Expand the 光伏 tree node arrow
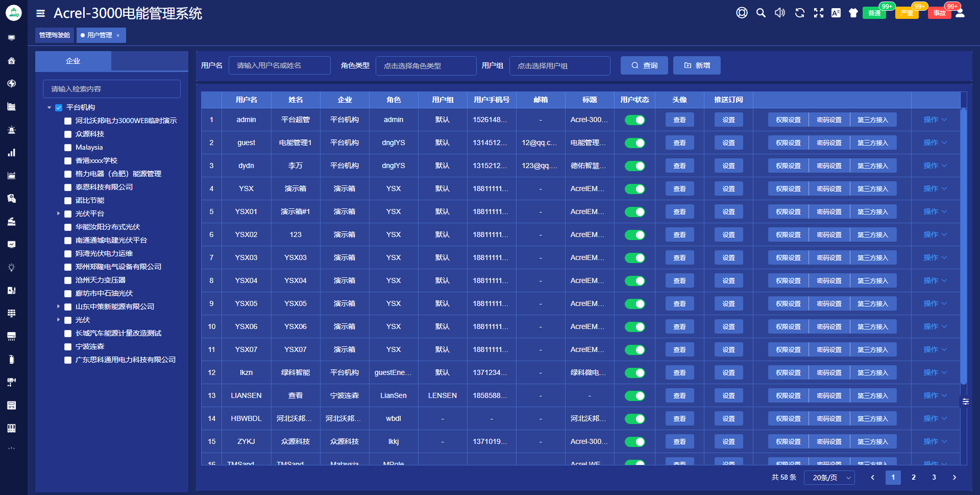Image resolution: width=980 pixels, height=495 pixels. 59,320
